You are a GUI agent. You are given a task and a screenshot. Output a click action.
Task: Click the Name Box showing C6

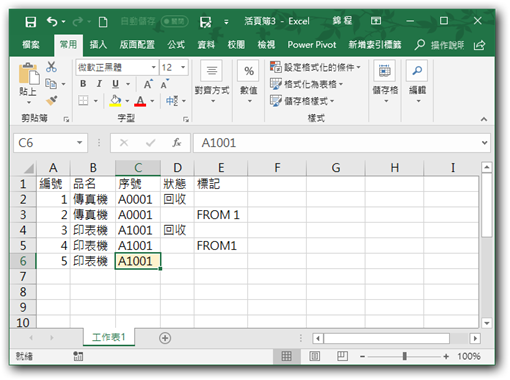point(50,143)
